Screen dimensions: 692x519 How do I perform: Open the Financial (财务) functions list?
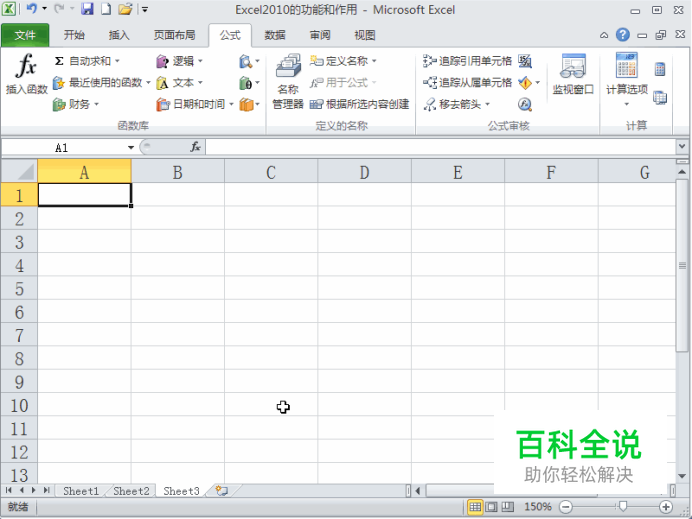click(x=75, y=104)
